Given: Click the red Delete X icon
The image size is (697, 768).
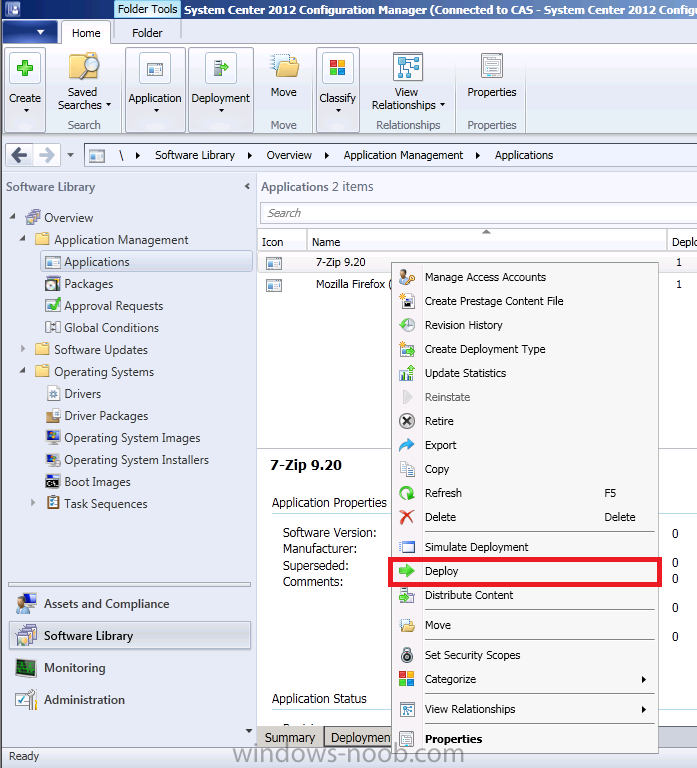Looking at the screenshot, I should click(407, 517).
